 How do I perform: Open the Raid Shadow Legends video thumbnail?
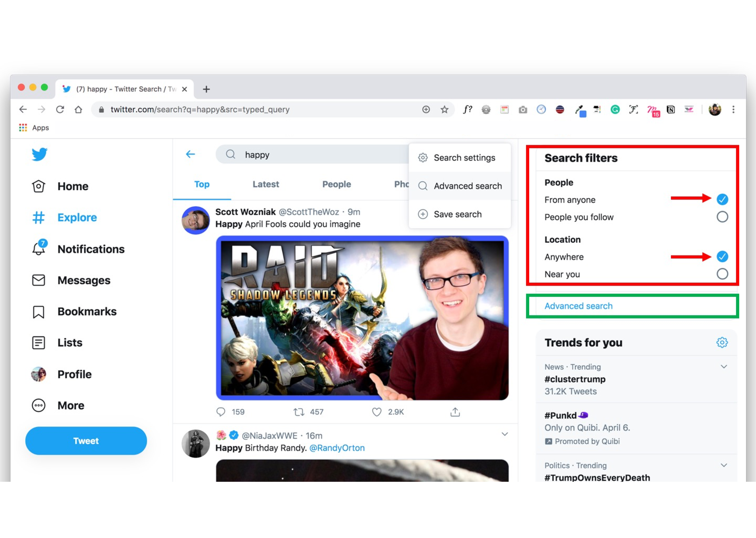[362, 318]
